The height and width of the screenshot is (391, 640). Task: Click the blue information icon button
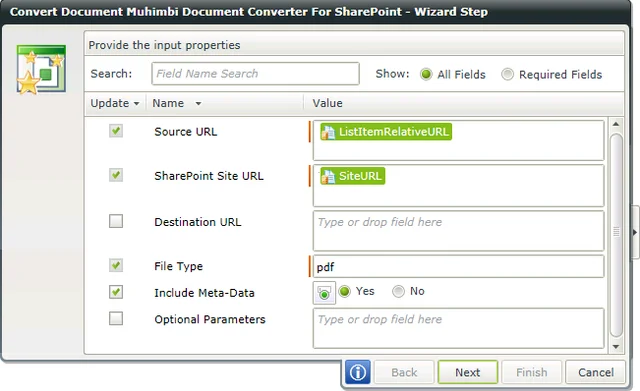pyautogui.click(x=358, y=372)
